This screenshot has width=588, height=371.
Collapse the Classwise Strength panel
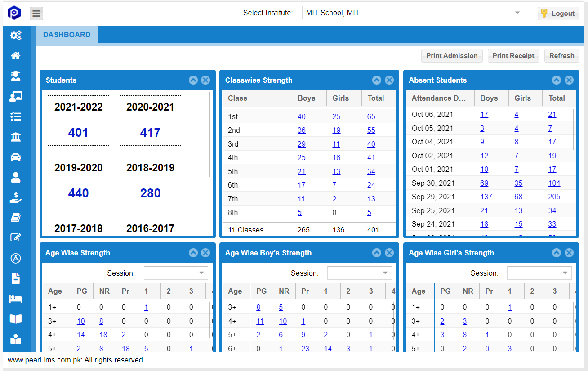377,80
